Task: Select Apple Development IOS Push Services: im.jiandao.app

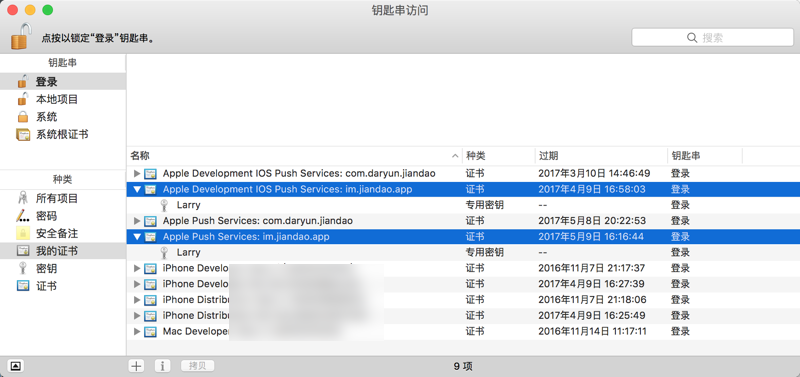Action: [x=287, y=189]
